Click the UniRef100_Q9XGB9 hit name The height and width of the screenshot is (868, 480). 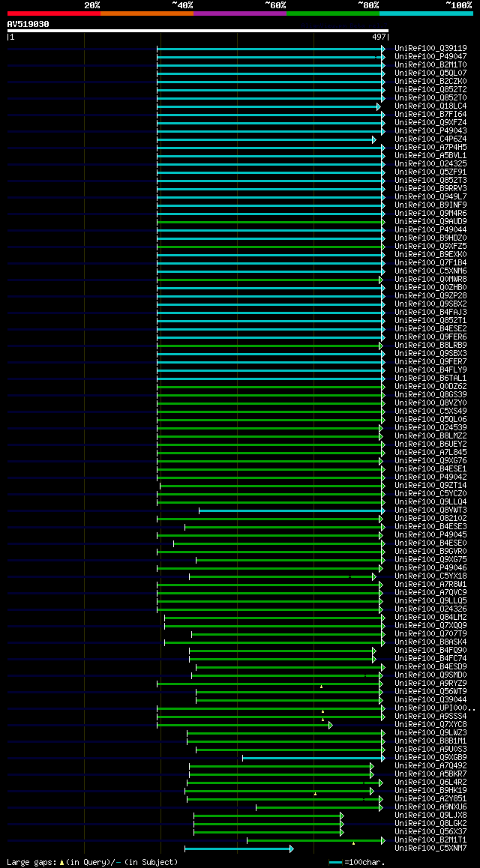(x=430, y=757)
